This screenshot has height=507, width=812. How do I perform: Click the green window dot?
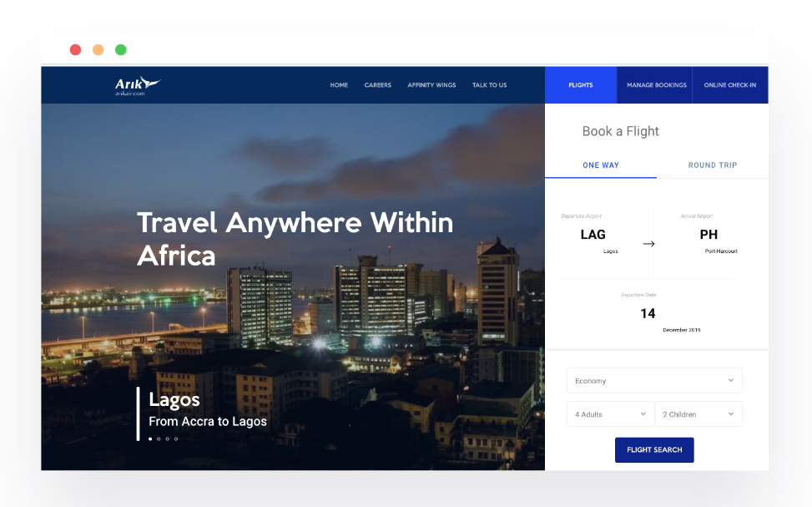click(x=121, y=50)
